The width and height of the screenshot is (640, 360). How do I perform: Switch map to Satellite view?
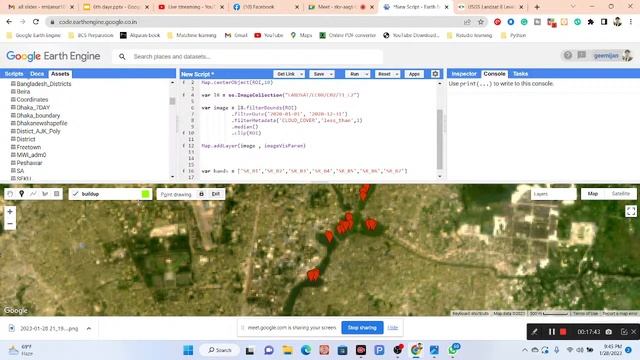tap(620, 193)
